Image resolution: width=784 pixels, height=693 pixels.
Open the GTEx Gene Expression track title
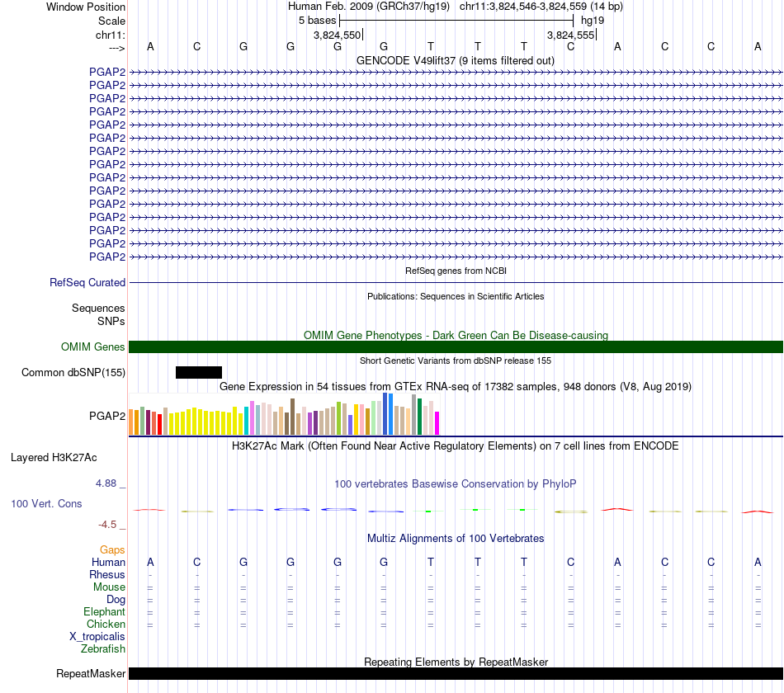456,386
